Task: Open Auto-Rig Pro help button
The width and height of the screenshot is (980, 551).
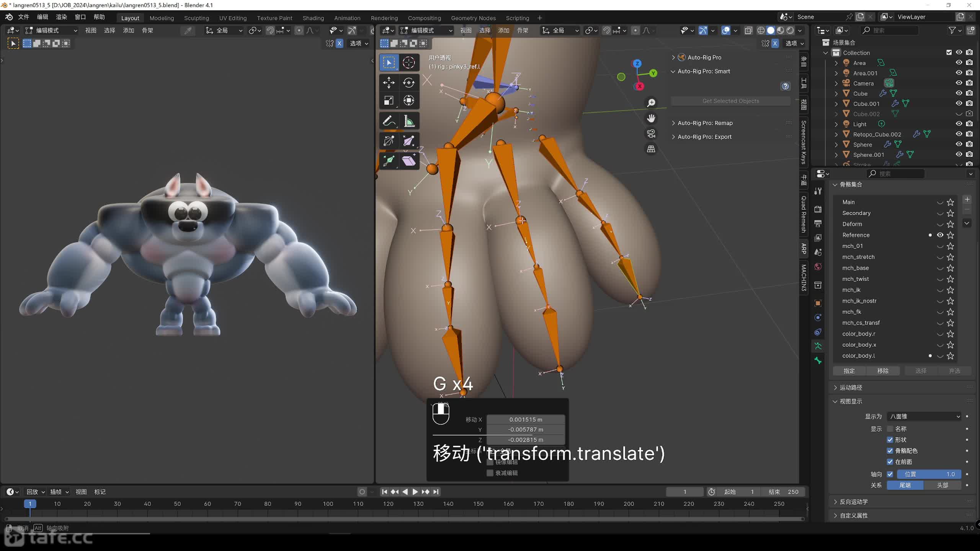Action: (x=785, y=86)
